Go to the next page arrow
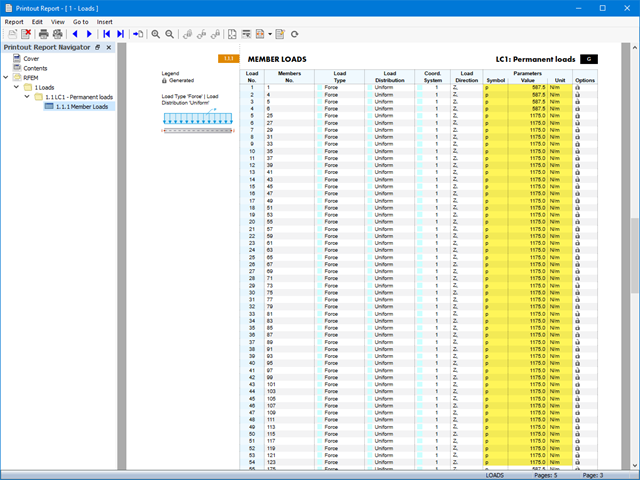Screen dimensions: 640x480 (x=90, y=34)
